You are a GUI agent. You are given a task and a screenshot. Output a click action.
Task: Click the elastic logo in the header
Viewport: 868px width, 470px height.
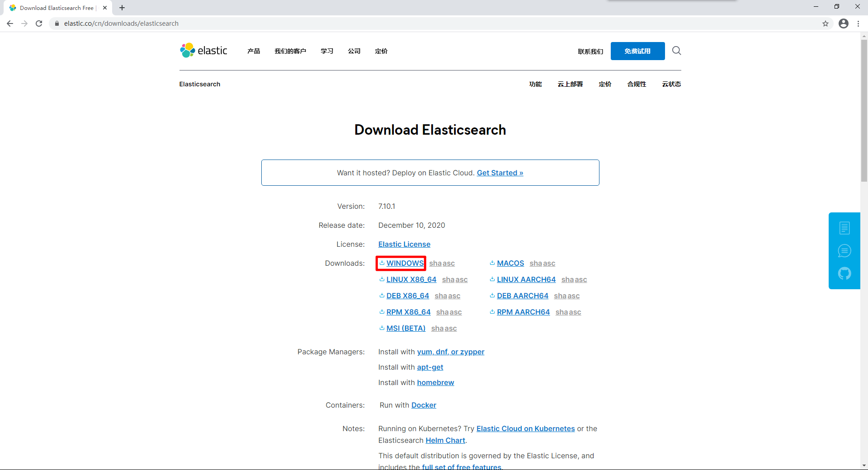[x=203, y=51]
